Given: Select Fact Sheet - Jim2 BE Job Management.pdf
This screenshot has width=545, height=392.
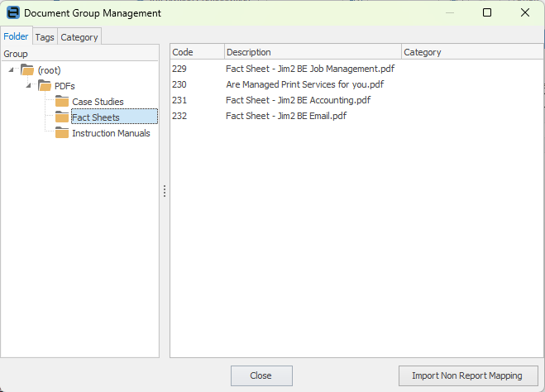Looking at the screenshot, I should [x=310, y=69].
